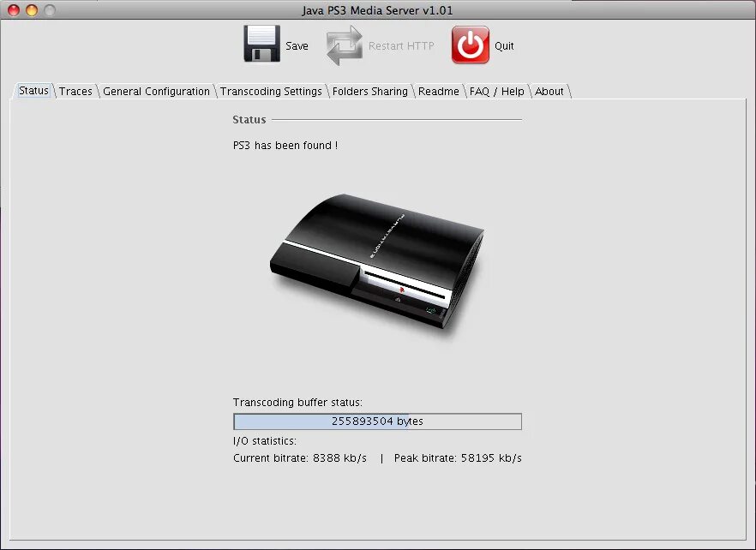Switch to the About tab
This screenshot has height=550, width=756.
click(549, 91)
